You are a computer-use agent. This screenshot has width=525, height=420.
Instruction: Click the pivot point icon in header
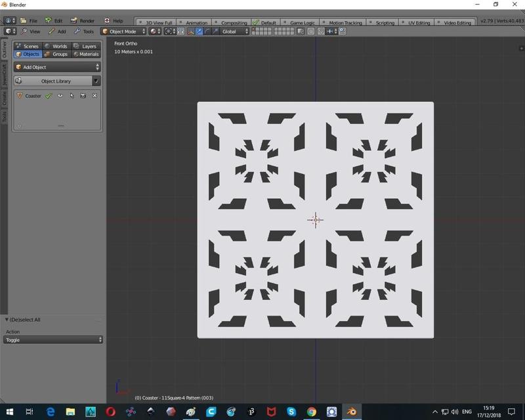[169, 31]
